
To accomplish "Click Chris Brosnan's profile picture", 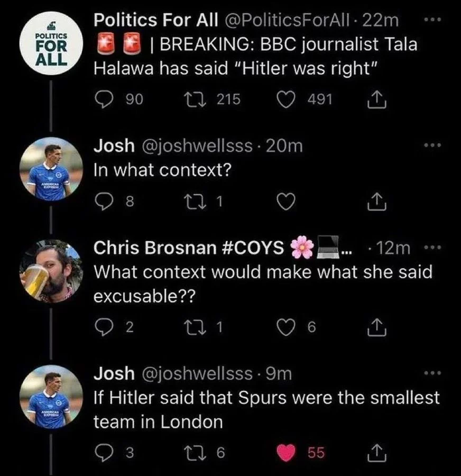I will point(51,271).
